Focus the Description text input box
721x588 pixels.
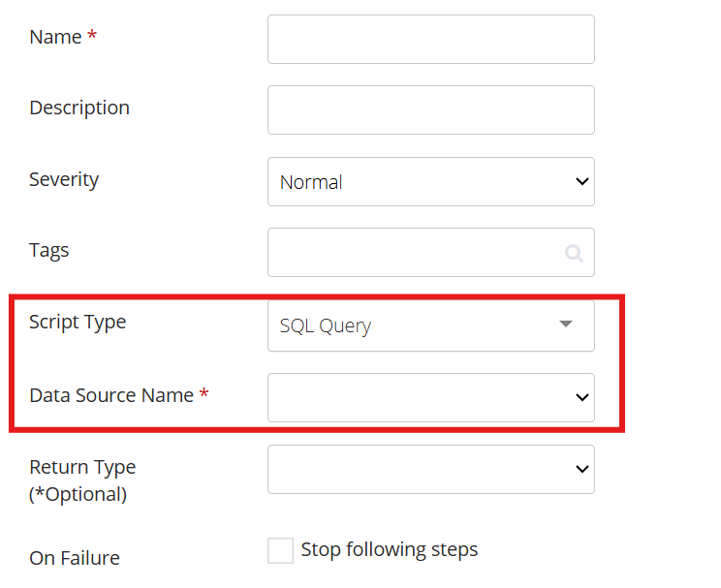431,109
